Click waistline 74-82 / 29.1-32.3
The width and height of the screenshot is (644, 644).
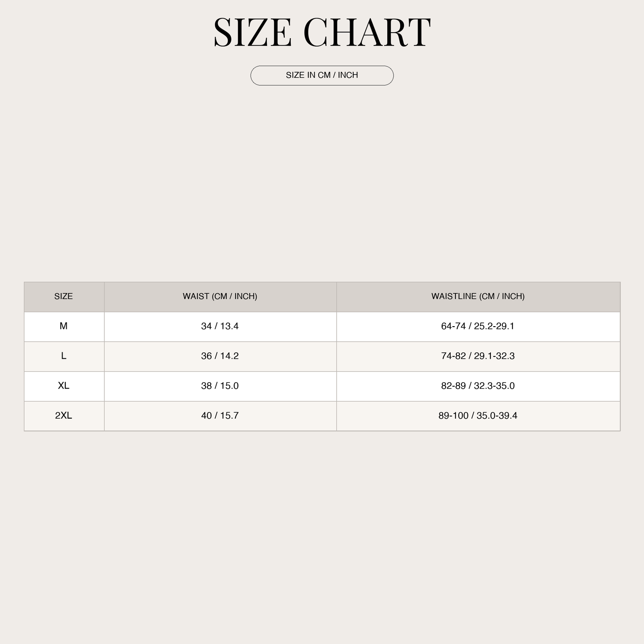(x=478, y=356)
